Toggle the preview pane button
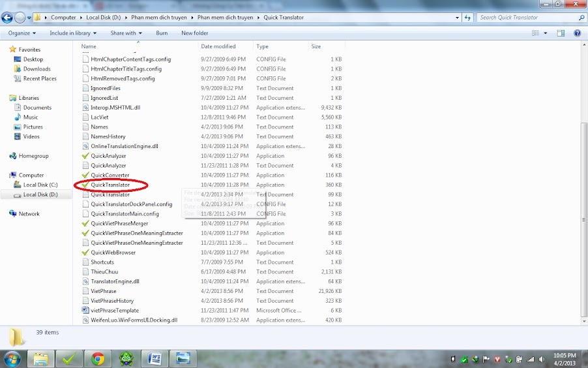The height and width of the screenshot is (368, 588). pyautogui.click(x=561, y=33)
